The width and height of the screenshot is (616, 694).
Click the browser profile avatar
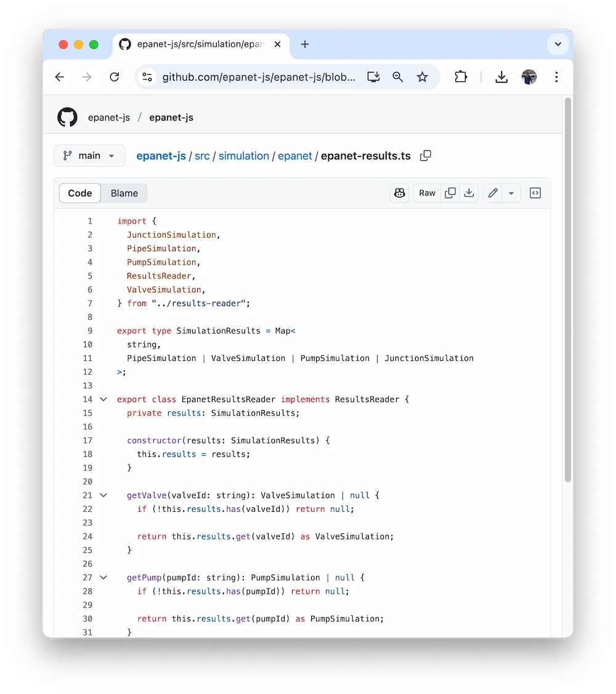(529, 77)
